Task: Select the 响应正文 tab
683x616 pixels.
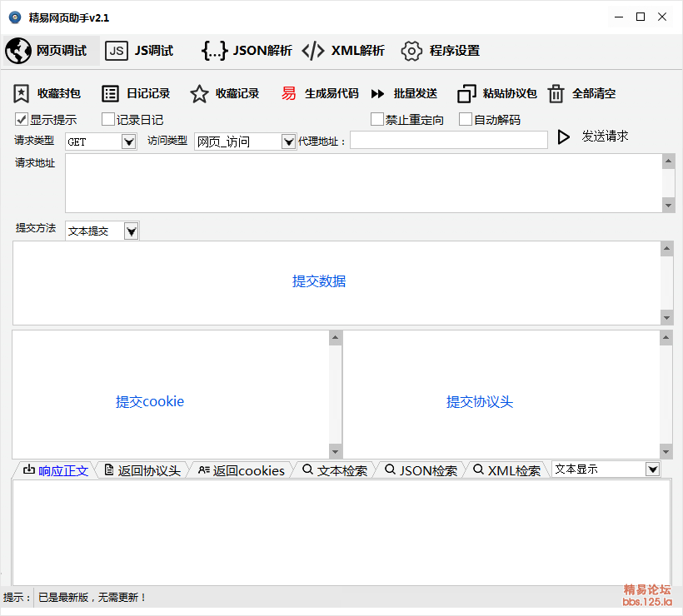Action: click(x=56, y=470)
